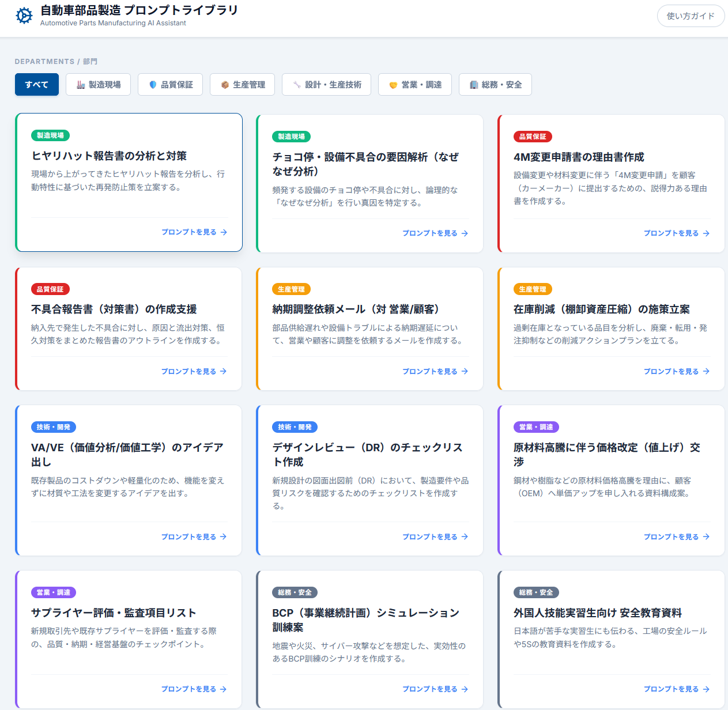This screenshot has height=710, width=728.
Task: Switch to the 生産管理 department tab
Action: (x=243, y=85)
